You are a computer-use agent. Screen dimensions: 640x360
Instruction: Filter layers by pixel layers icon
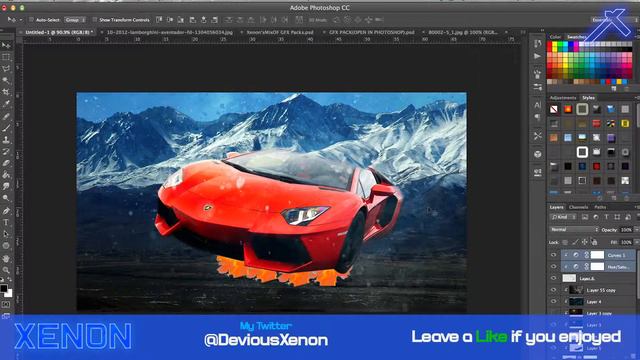coord(585,217)
